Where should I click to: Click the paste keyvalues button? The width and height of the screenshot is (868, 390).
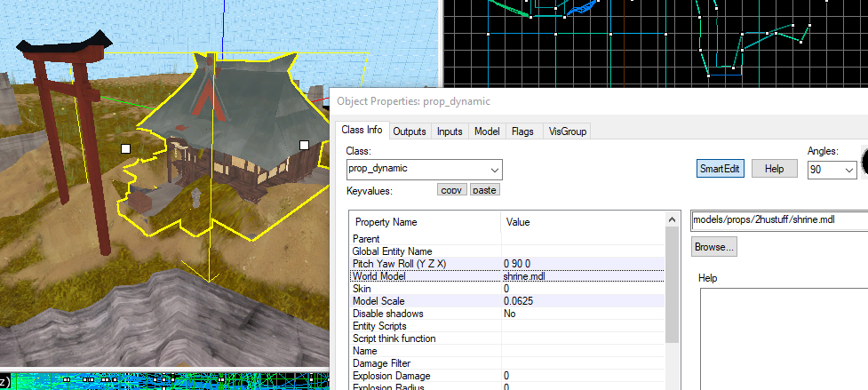click(x=485, y=190)
